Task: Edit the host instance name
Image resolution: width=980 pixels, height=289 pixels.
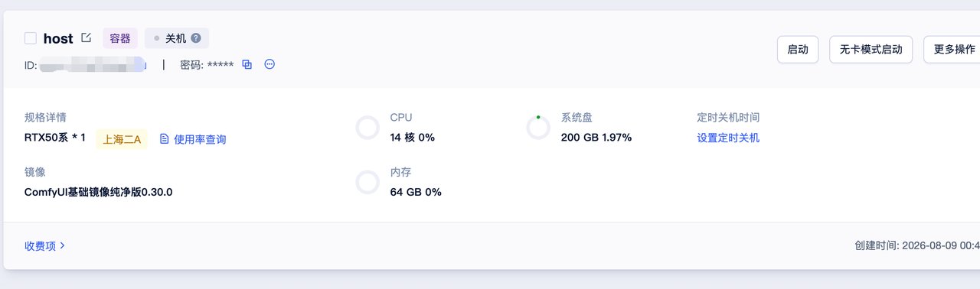Action: pyautogui.click(x=86, y=37)
